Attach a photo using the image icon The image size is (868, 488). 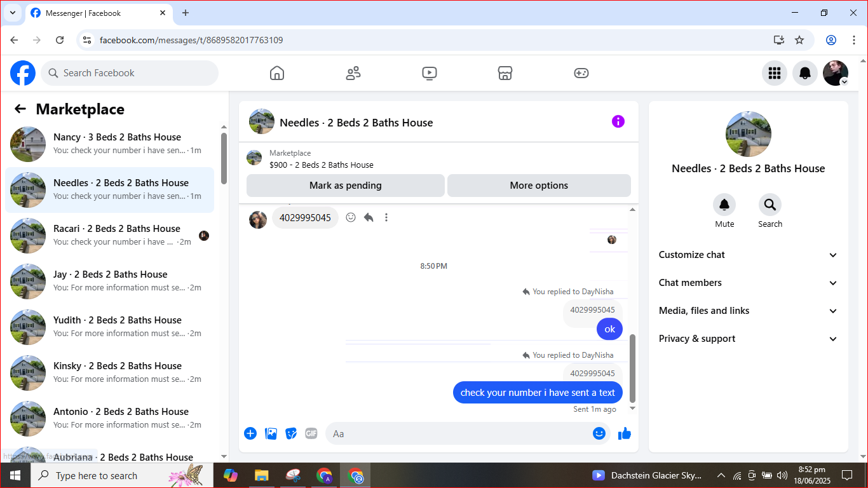tap(271, 433)
